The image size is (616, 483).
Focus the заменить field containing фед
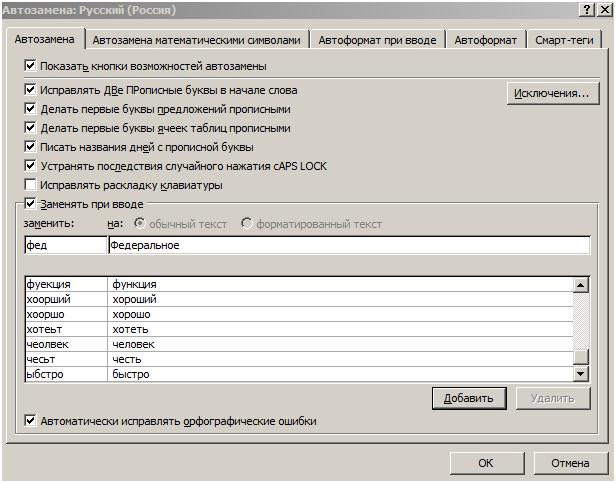click(66, 245)
